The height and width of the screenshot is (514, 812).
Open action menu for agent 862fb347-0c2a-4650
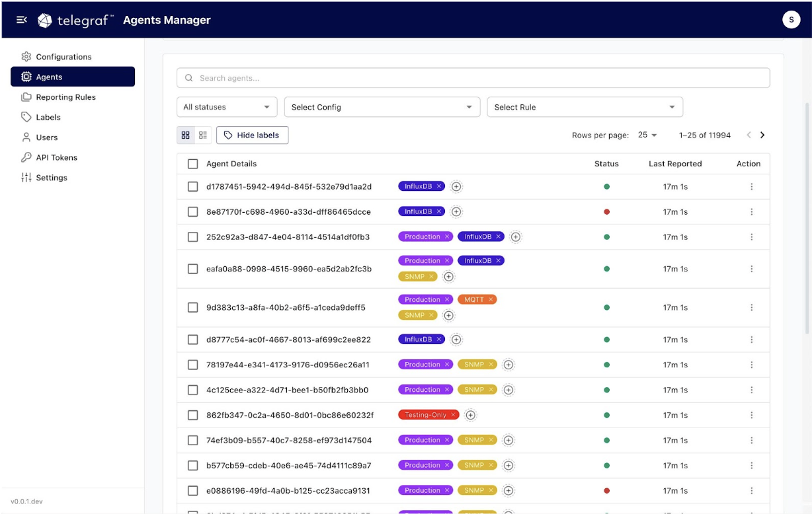752,416
